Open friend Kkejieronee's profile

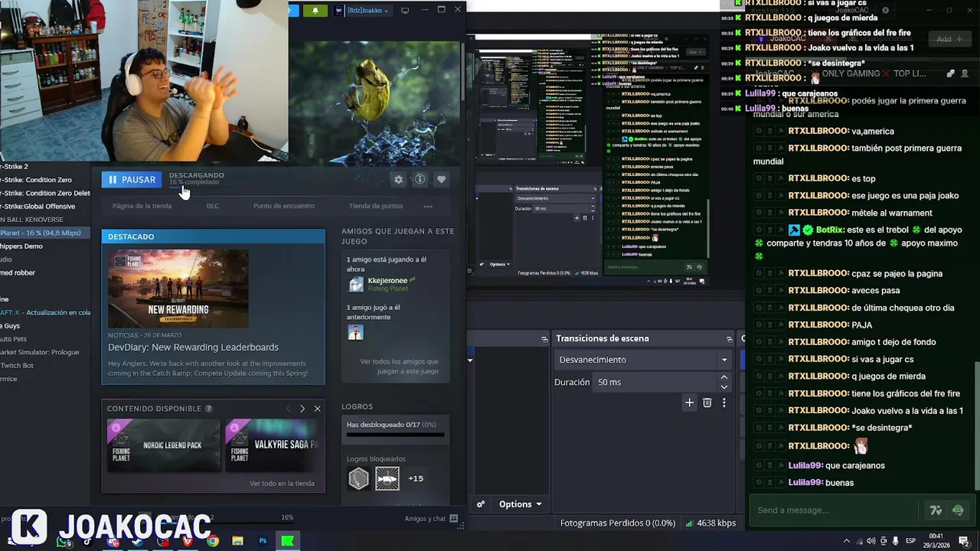(387, 280)
